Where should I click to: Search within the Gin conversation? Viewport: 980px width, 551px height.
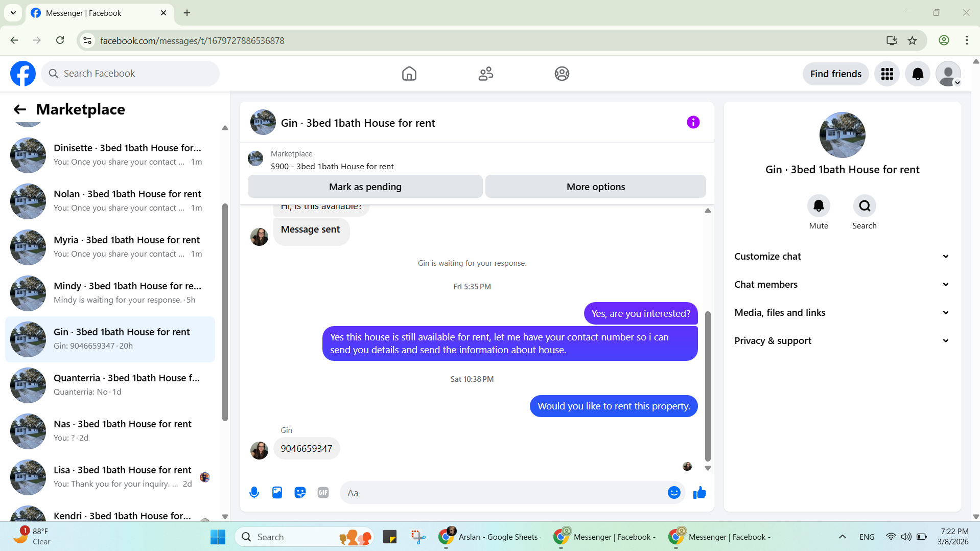coord(865,206)
